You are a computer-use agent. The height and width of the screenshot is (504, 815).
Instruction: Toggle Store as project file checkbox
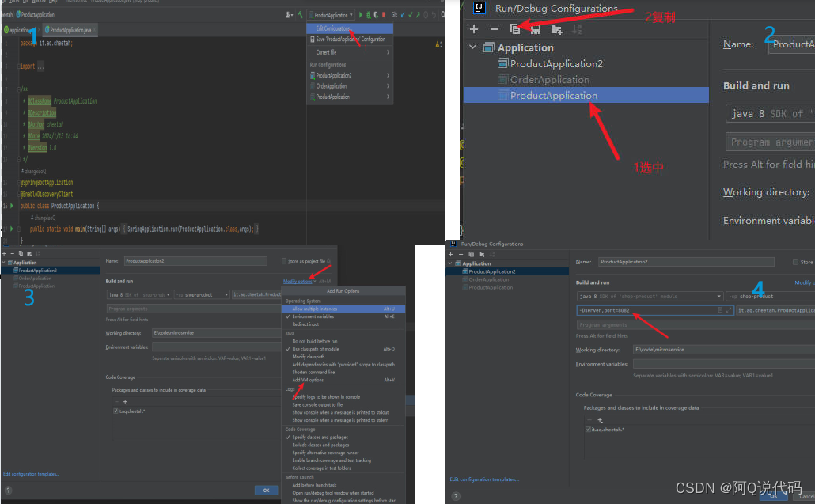pyautogui.click(x=284, y=261)
